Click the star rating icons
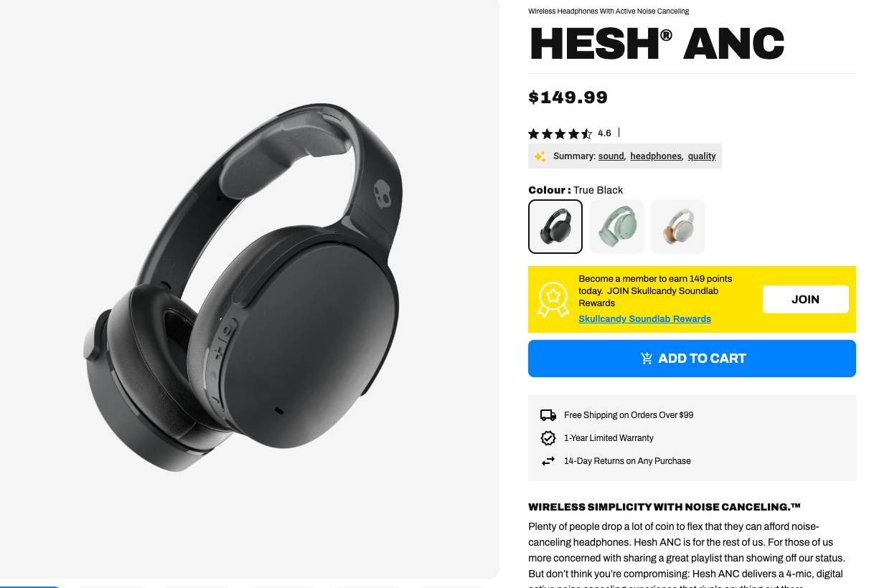Image resolution: width=892 pixels, height=588 pixels. 560,133
